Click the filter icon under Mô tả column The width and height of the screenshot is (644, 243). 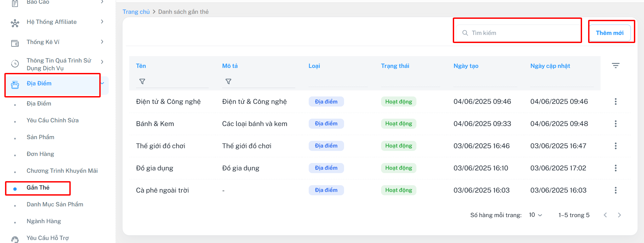click(x=228, y=81)
